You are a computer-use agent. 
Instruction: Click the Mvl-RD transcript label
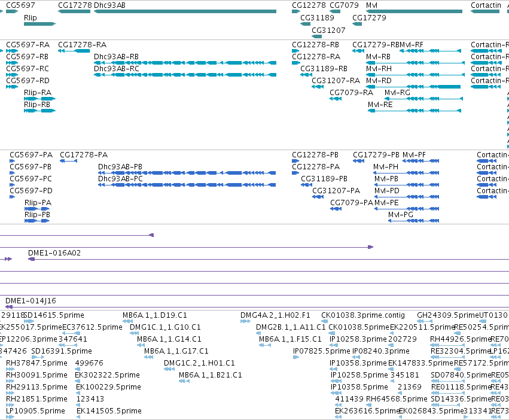(379, 81)
